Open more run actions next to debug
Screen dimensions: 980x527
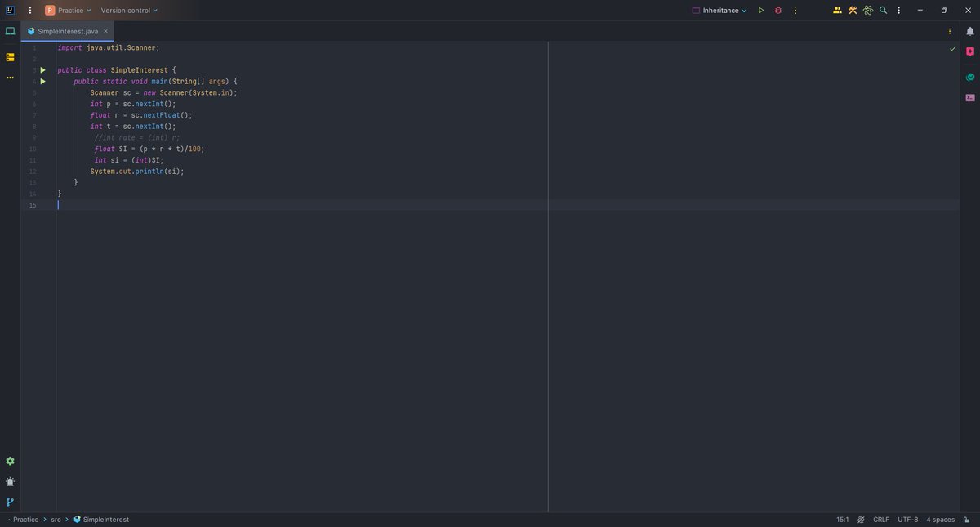(x=795, y=11)
